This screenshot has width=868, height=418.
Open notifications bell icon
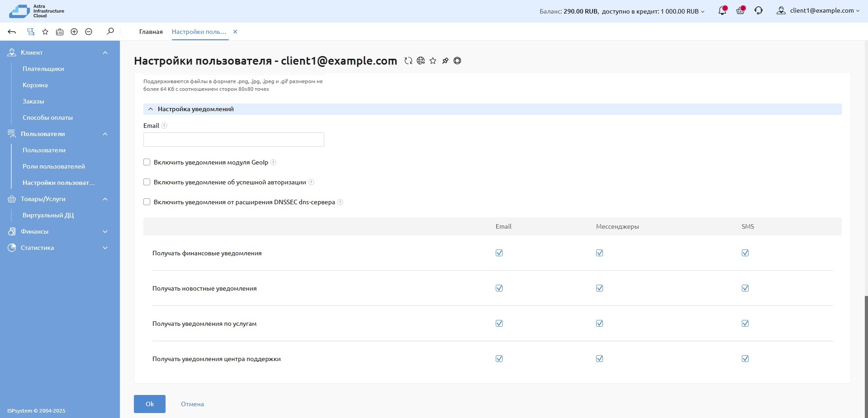coord(722,10)
